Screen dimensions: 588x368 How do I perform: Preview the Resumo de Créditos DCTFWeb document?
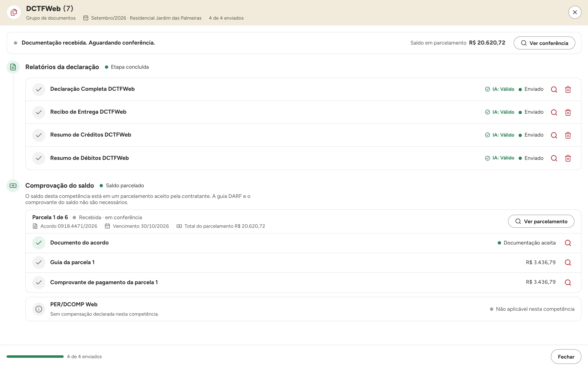coord(554,135)
